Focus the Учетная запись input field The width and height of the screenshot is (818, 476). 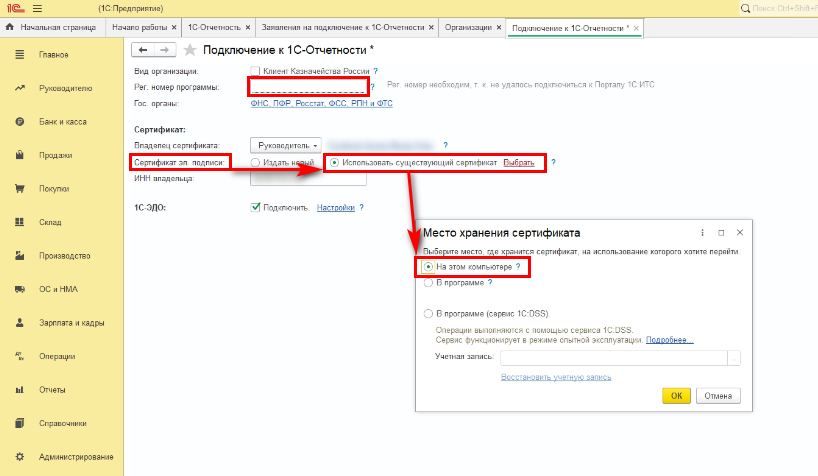(614, 358)
